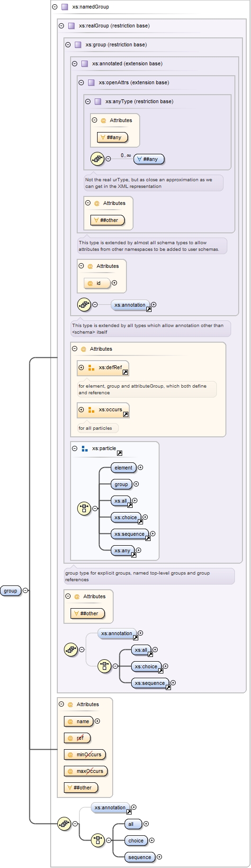Click the xs:particle group link arrow icon
The width and height of the screenshot is (251, 868).
pos(119,453)
